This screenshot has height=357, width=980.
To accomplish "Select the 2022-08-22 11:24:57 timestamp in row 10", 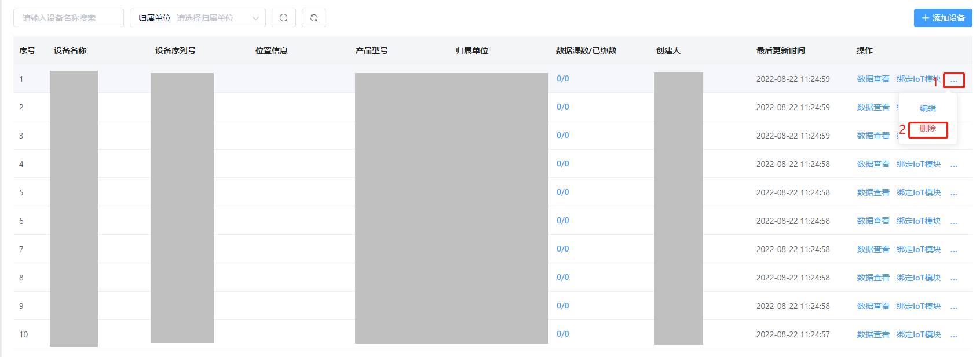I will pos(793,334).
